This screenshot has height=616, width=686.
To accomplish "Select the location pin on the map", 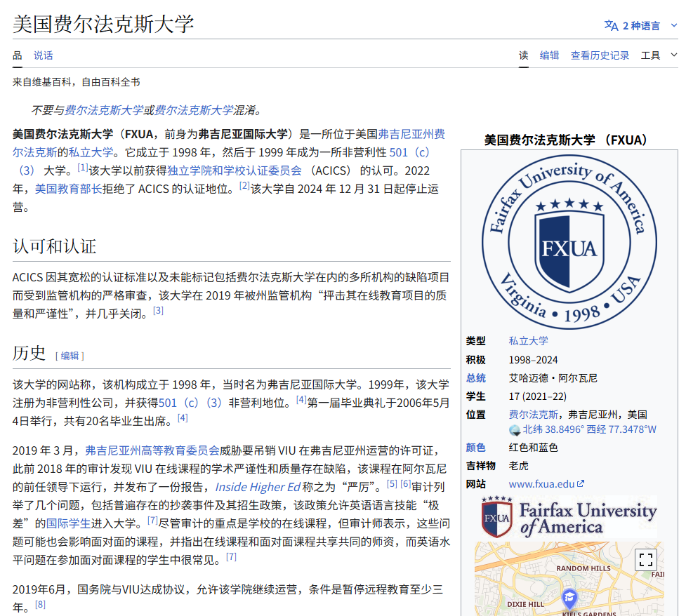I will click(x=569, y=598).
